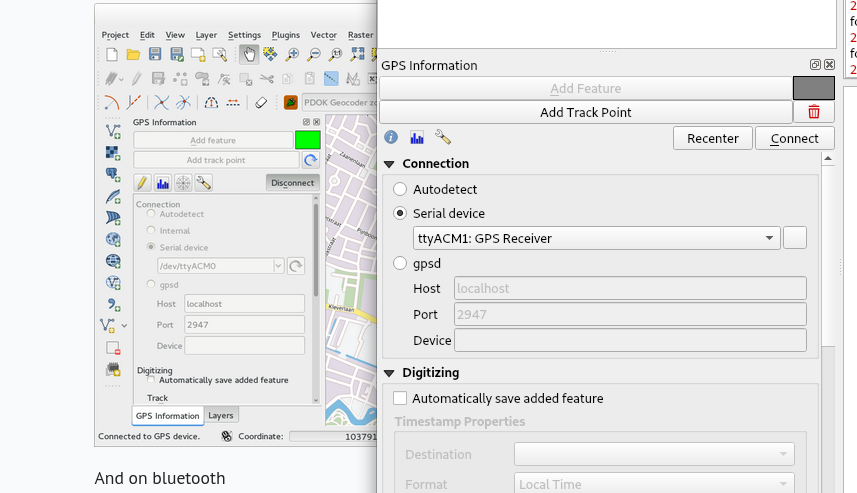Screen dimensions: 857x493
Task: Click blue refresh icon beside Add track point
Action: 310,160
